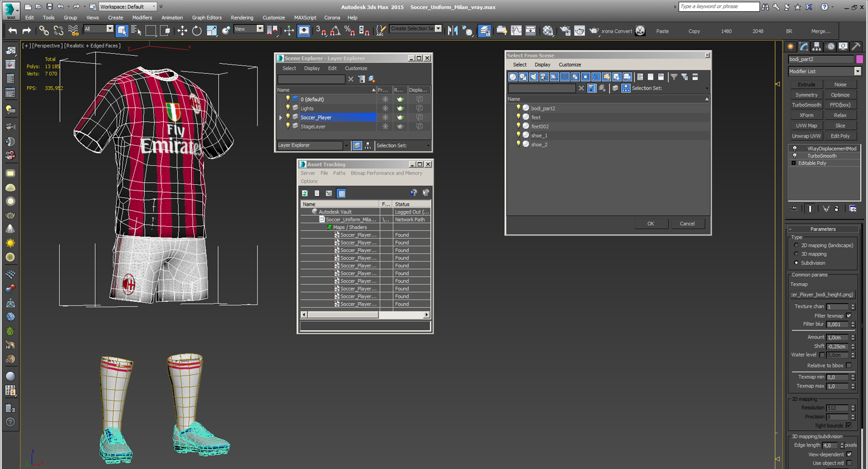The width and height of the screenshot is (868, 469).
Task: Activate the Select and Move tool
Action: pos(182,30)
